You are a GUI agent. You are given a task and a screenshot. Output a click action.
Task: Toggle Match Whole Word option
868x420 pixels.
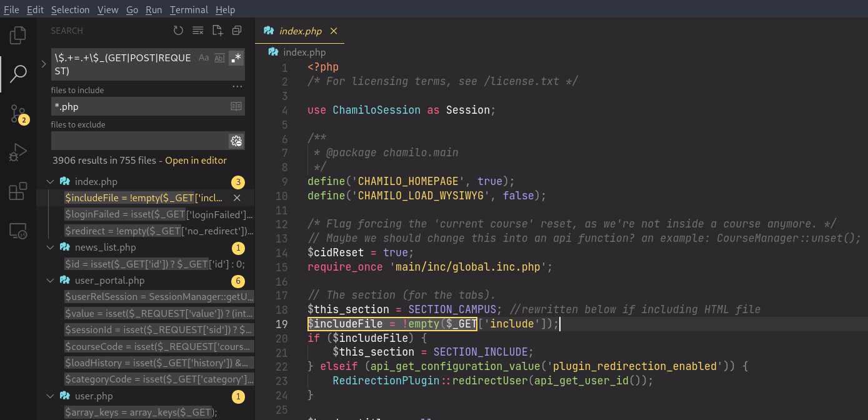tap(219, 57)
